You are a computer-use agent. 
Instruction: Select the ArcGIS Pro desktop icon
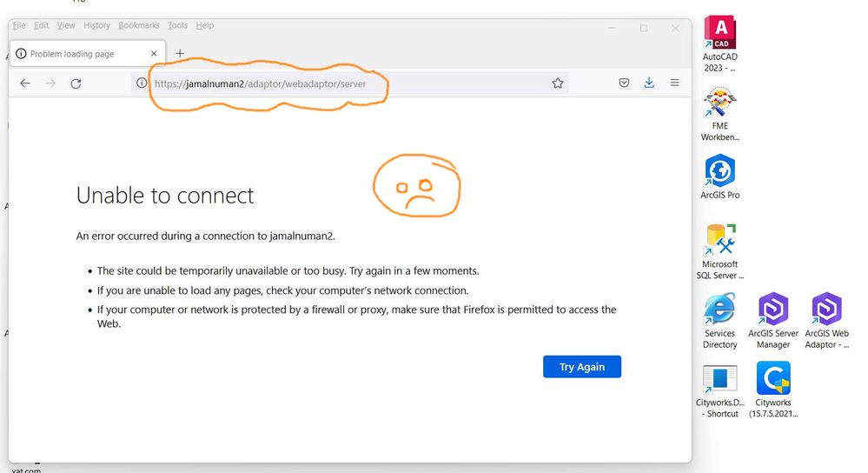[x=720, y=171]
